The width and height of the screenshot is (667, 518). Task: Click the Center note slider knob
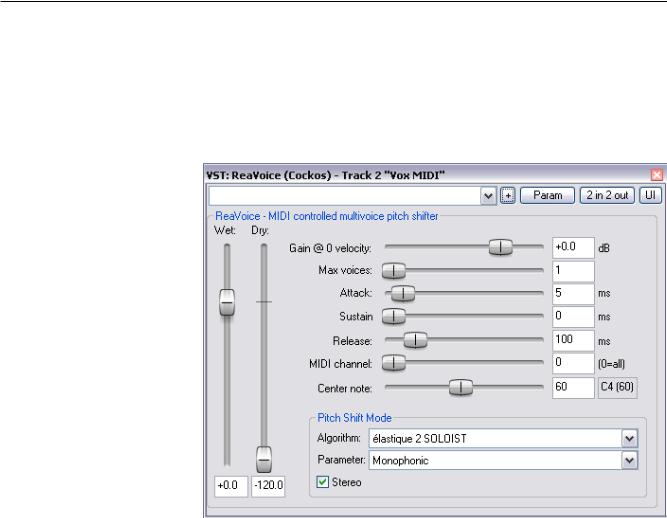[461, 387]
